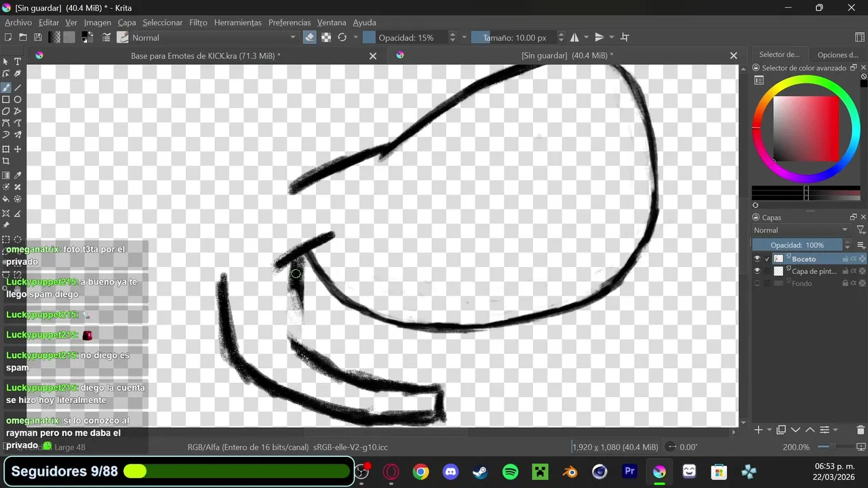Open the Filtro menu

[198, 22]
